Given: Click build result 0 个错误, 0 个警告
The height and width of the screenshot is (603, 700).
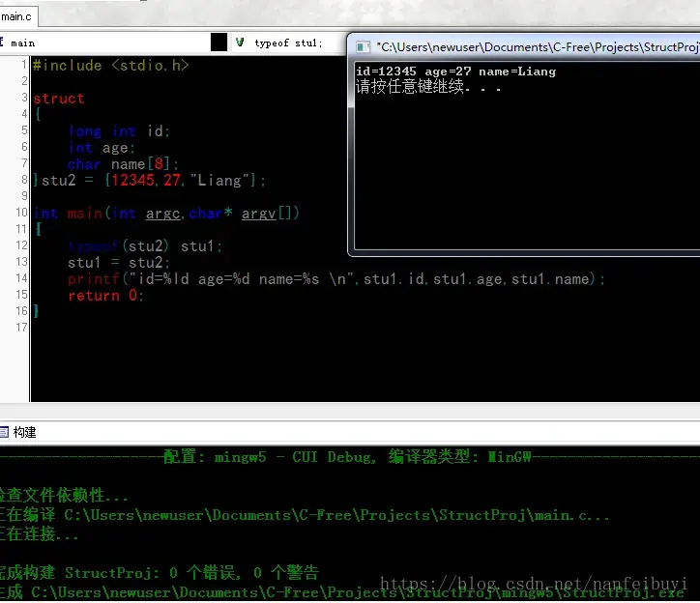Looking at the screenshot, I should click(x=244, y=572).
